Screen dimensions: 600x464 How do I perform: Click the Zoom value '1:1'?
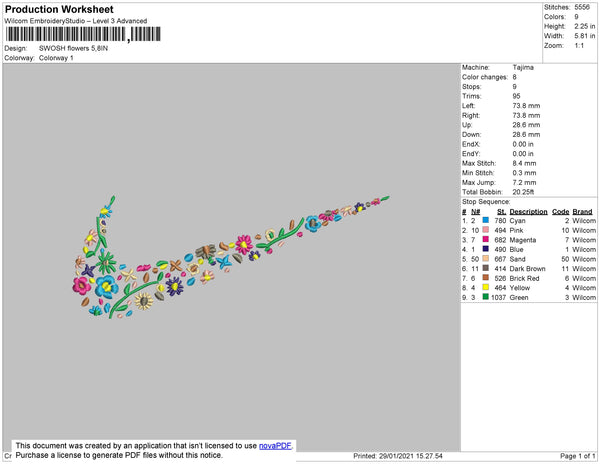click(x=579, y=46)
